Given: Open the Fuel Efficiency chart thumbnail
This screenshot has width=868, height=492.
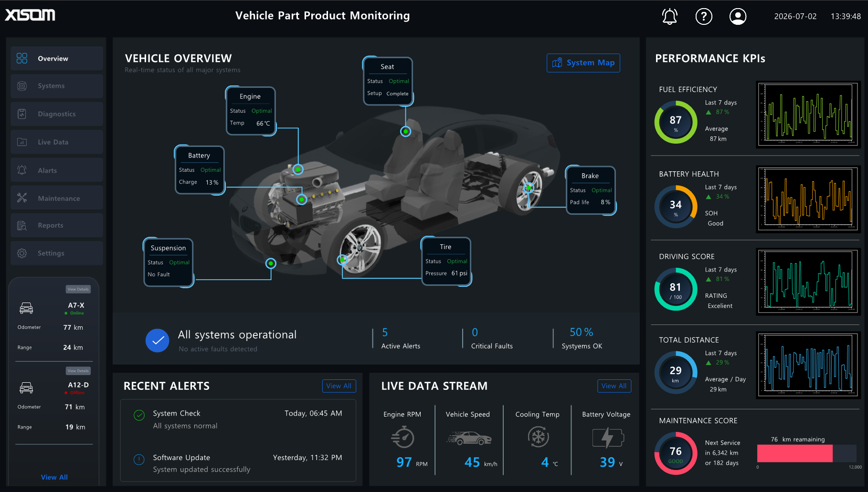Looking at the screenshot, I should [808, 115].
